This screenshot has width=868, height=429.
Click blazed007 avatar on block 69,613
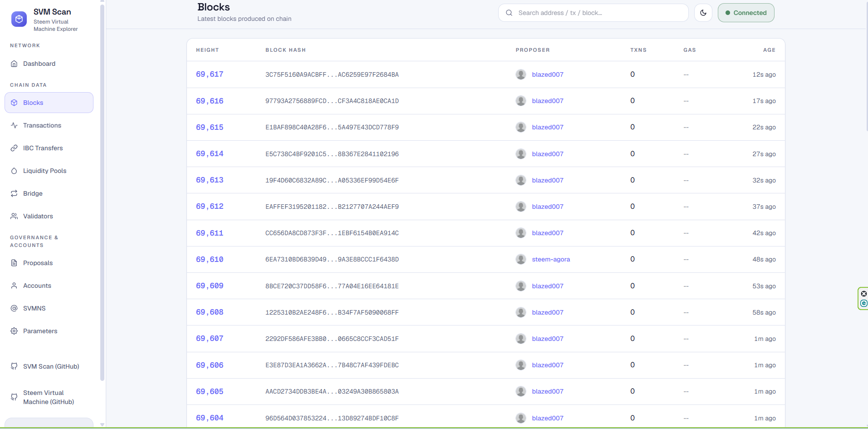(x=521, y=180)
